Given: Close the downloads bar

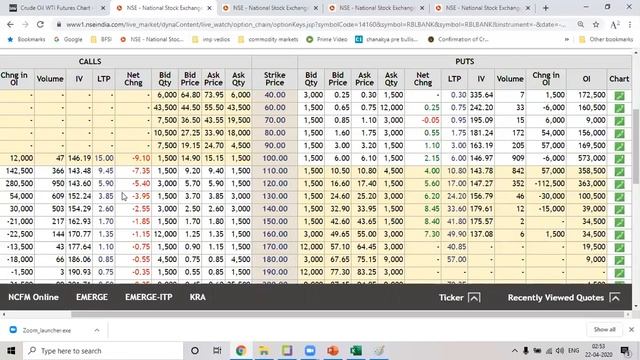Looking at the screenshot, I should 631,329.
